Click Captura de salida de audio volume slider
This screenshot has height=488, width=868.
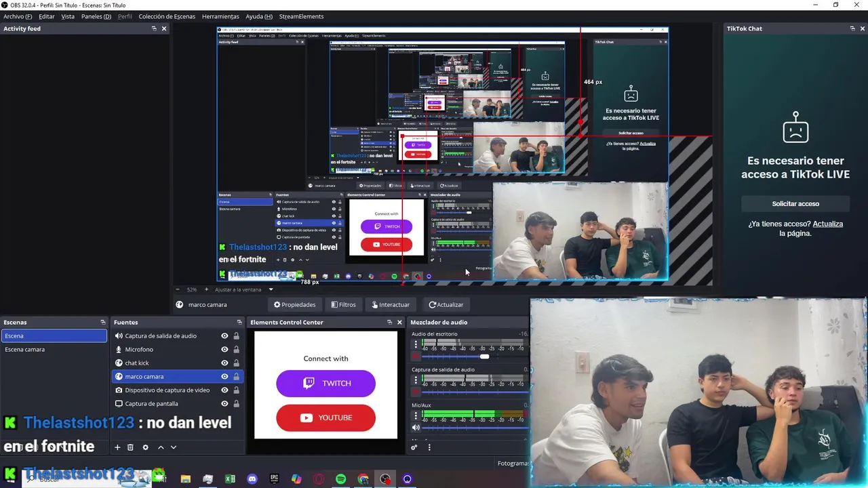coord(475,392)
